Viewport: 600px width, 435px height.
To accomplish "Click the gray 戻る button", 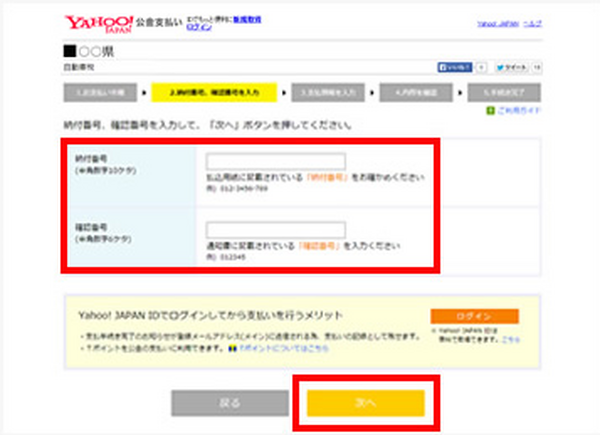I will click(x=230, y=403).
